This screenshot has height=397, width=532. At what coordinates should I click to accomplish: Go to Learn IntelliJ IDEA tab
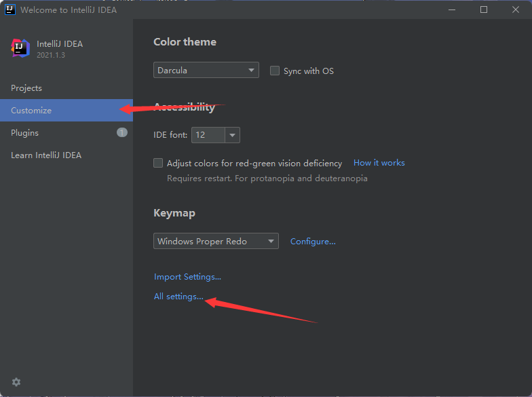(x=46, y=155)
